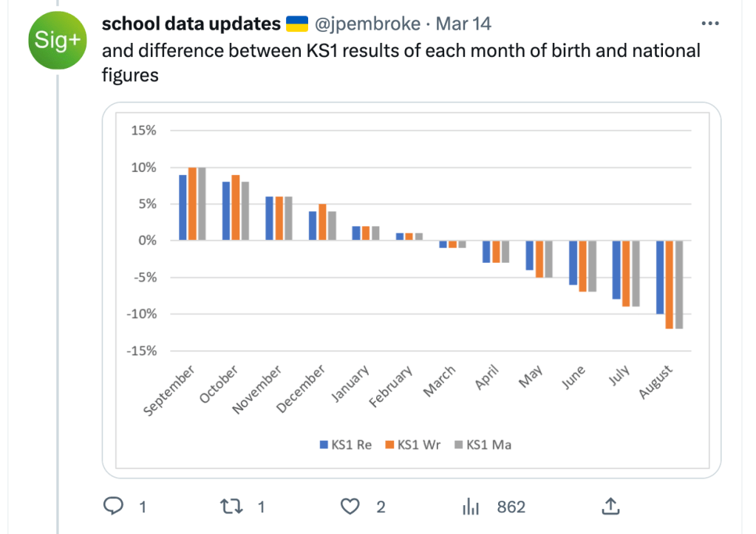Click the September axis label

pyautogui.click(x=169, y=391)
